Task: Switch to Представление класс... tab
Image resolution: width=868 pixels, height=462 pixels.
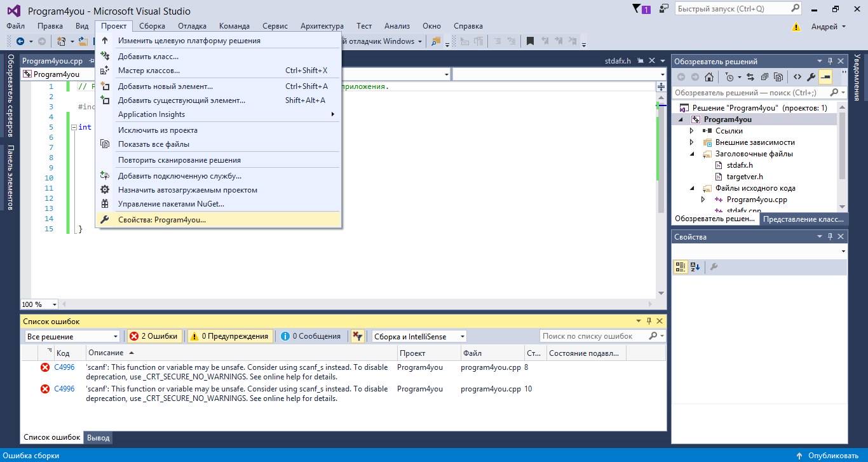Action: point(804,219)
